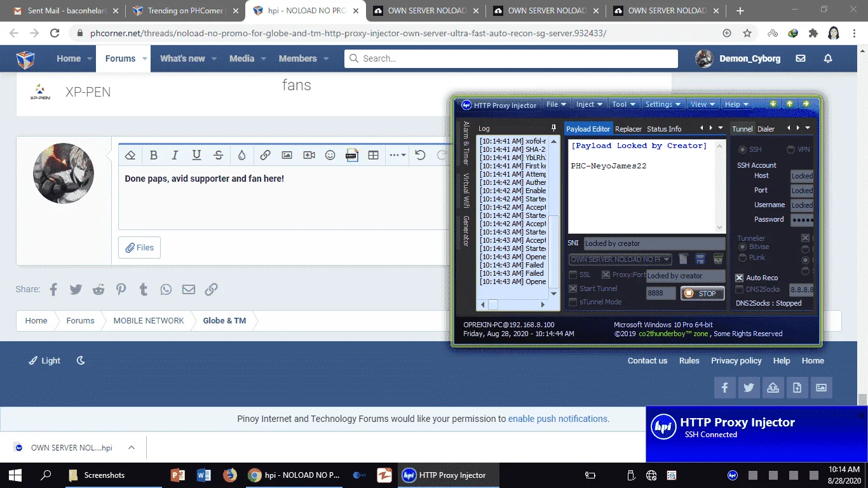Insert media using the video camera icon

coord(309,155)
